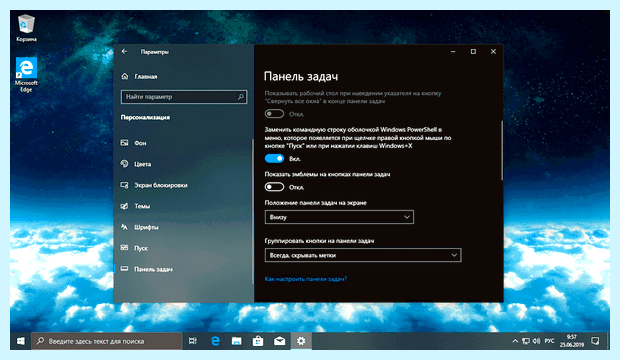The image size is (620, 360).
Task: Click the Экран блокировки icon in the sidebar
Action: 125,185
